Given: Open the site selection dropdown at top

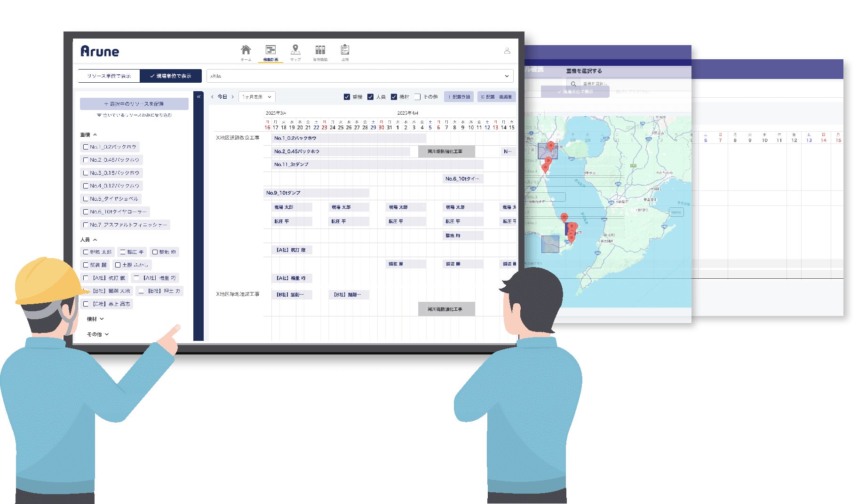Looking at the screenshot, I should [360, 76].
